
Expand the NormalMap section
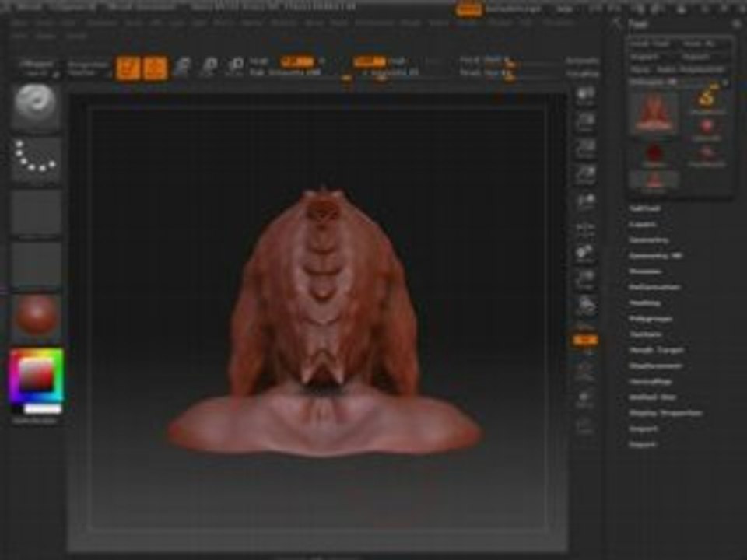pos(651,381)
